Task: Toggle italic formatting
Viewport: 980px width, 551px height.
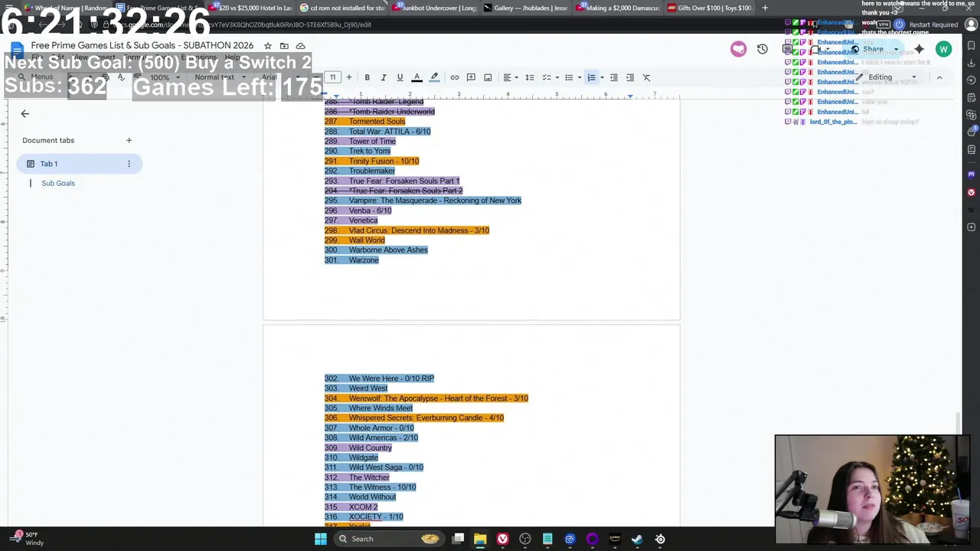Action: coord(384,77)
